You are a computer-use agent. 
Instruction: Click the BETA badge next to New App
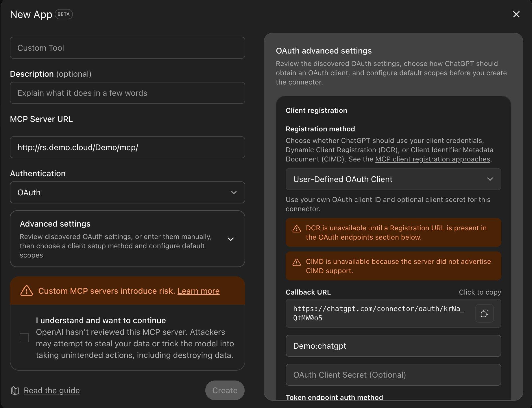click(x=64, y=14)
